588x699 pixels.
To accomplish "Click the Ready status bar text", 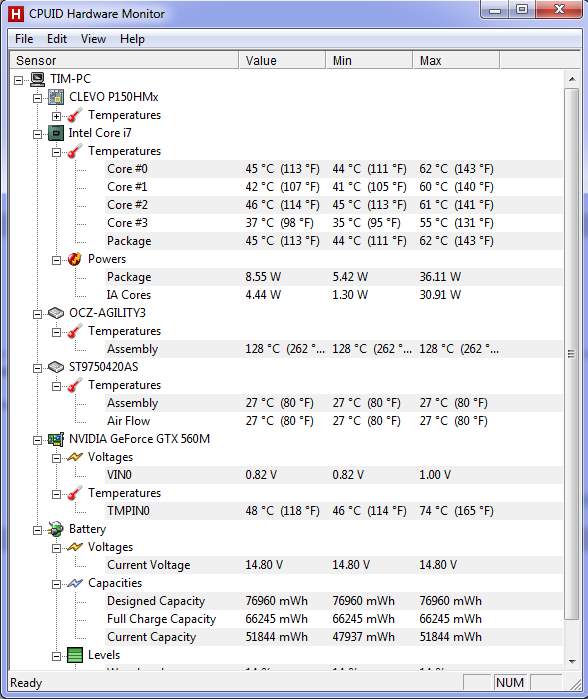I will coord(26,683).
